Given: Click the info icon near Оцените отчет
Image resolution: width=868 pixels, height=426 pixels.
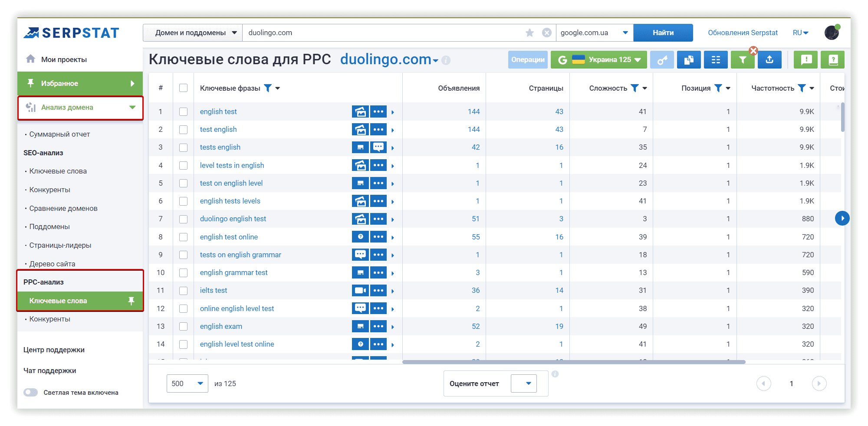Looking at the screenshot, I should click(x=555, y=374).
